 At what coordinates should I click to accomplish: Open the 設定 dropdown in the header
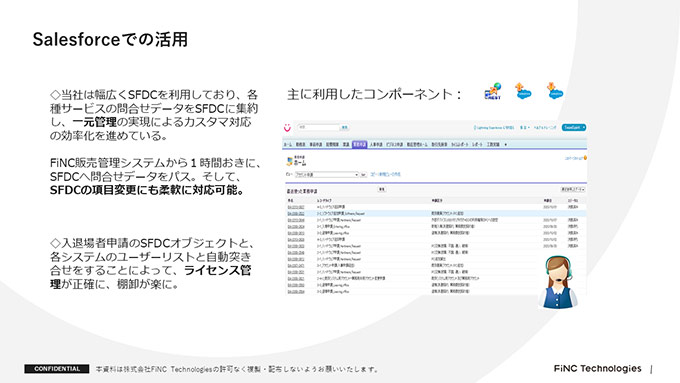(524, 128)
